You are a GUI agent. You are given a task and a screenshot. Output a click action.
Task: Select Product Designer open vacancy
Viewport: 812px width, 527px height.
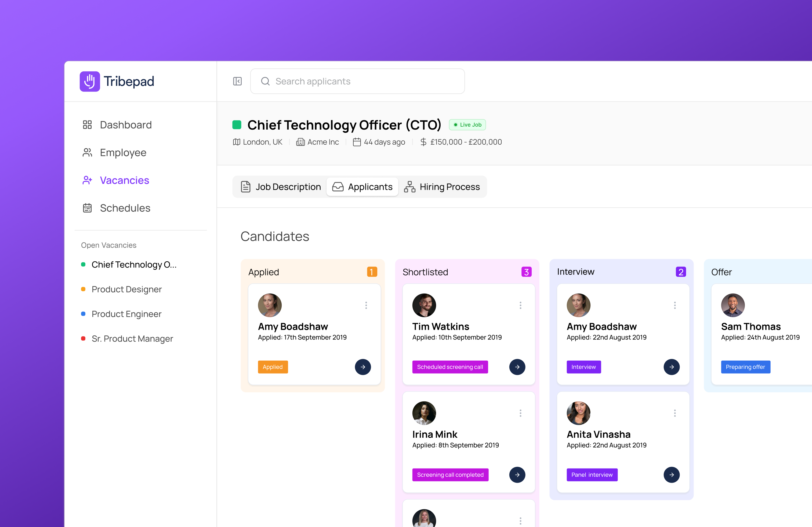coord(126,289)
